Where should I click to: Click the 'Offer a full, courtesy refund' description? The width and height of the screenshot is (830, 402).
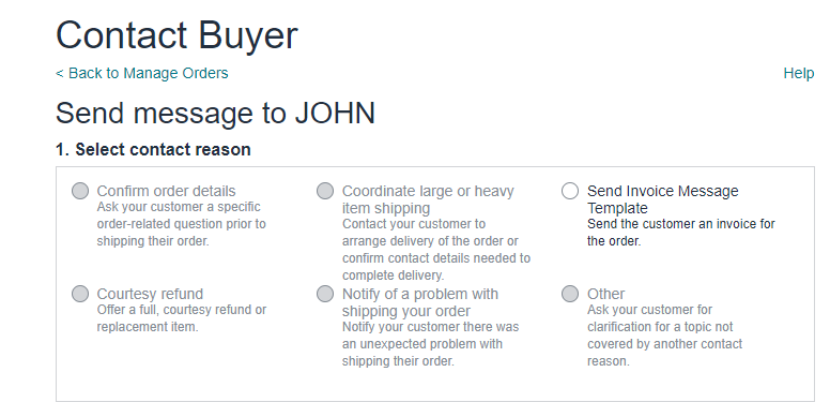182,318
